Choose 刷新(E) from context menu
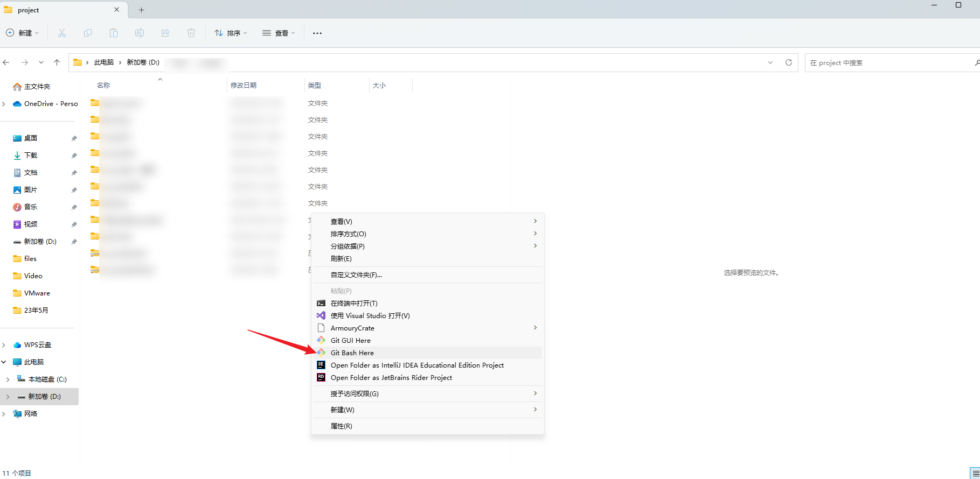The height and width of the screenshot is (479, 980). coord(428,258)
